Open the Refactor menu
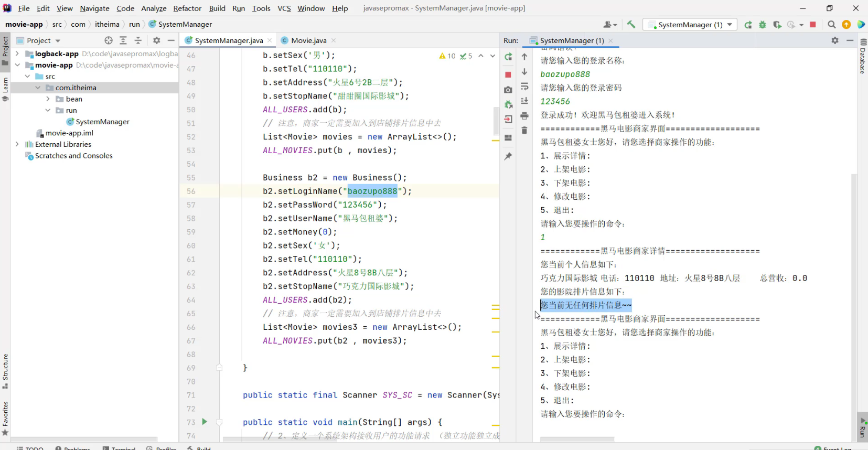Viewport: 868px width, 450px height. pyautogui.click(x=187, y=8)
